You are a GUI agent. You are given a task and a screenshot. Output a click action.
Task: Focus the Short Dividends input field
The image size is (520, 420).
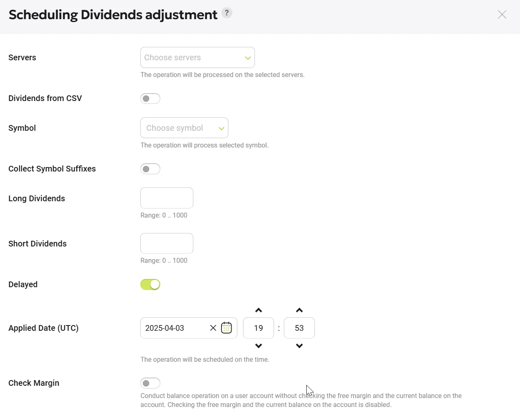tap(167, 243)
